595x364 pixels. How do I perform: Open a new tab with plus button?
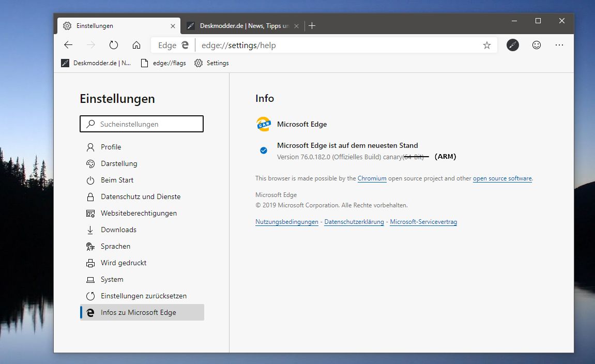(x=312, y=25)
